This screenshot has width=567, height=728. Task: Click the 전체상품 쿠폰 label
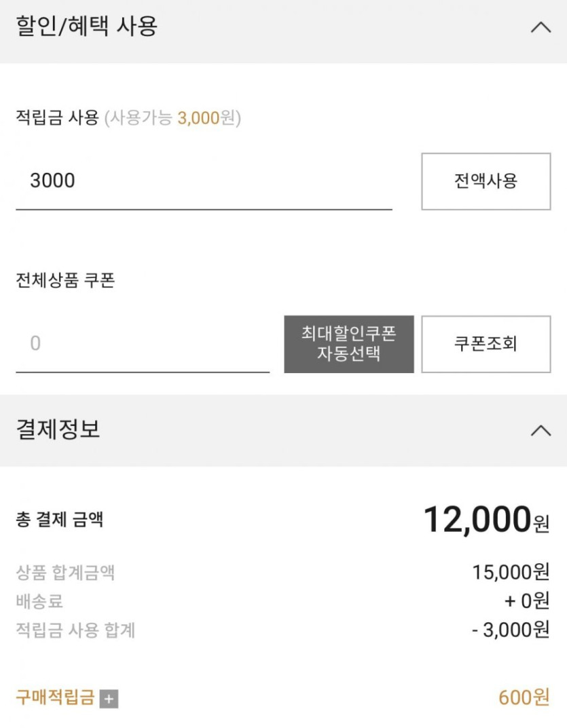65,281
